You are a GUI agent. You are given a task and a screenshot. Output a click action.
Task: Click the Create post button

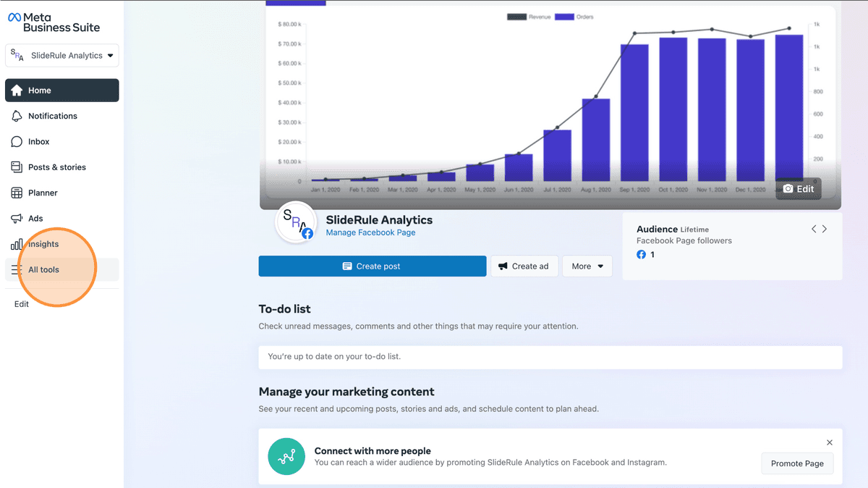(x=373, y=266)
